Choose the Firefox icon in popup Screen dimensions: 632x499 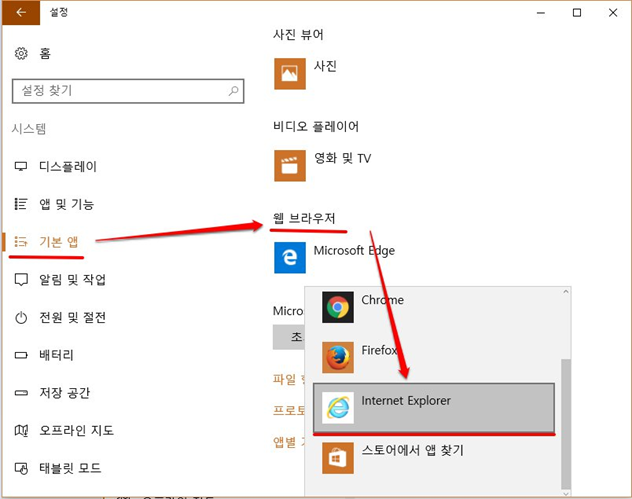338,358
